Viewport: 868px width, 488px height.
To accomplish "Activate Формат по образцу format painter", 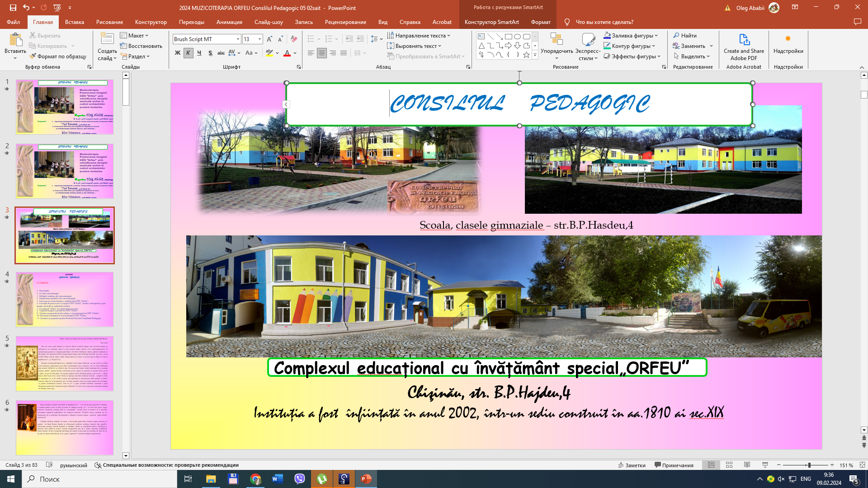I will pos(57,56).
